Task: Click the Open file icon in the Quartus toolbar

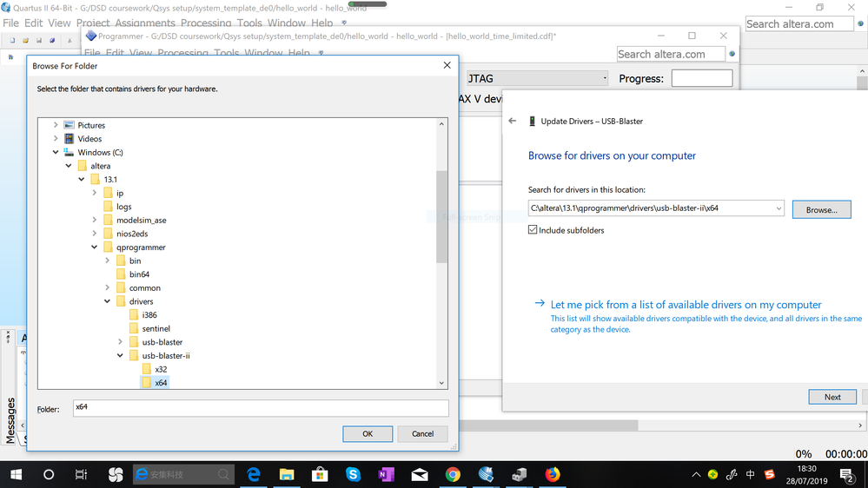Action: pos(25,41)
